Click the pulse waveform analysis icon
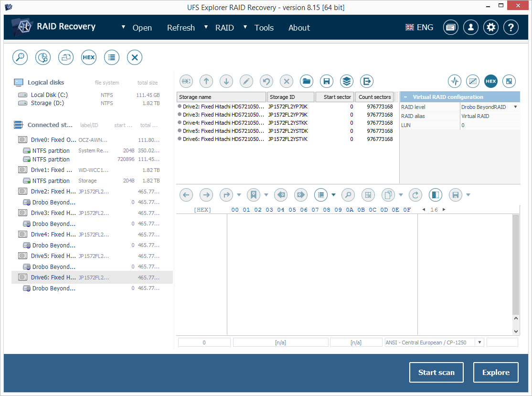532x396 pixels. pos(455,81)
